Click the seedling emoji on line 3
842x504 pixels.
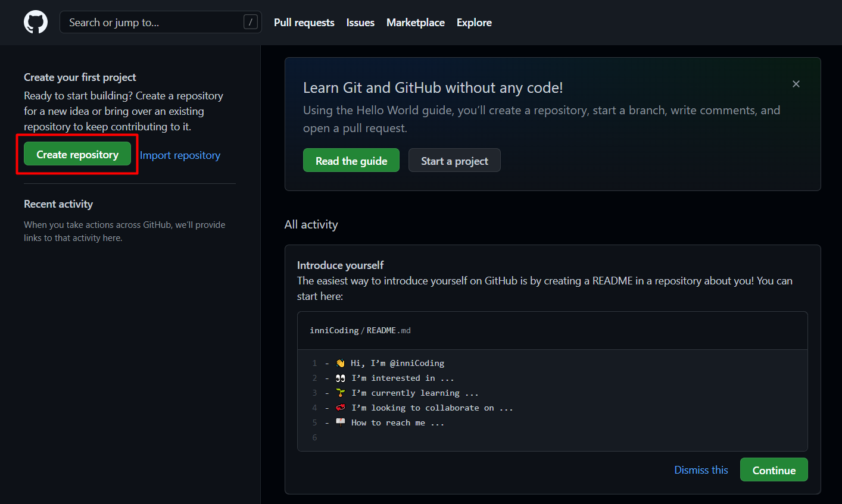(x=340, y=393)
